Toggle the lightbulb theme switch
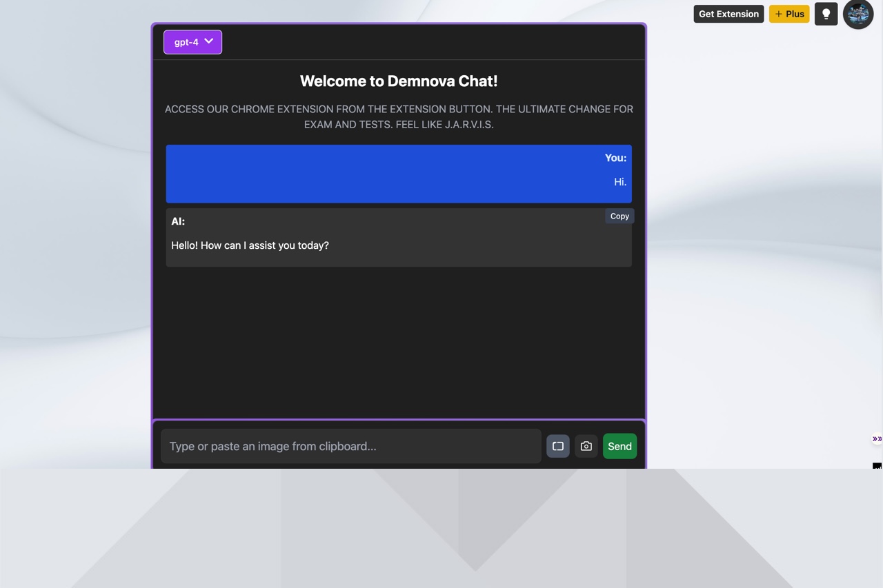Image resolution: width=883 pixels, height=588 pixels. (x=826, y=14)
